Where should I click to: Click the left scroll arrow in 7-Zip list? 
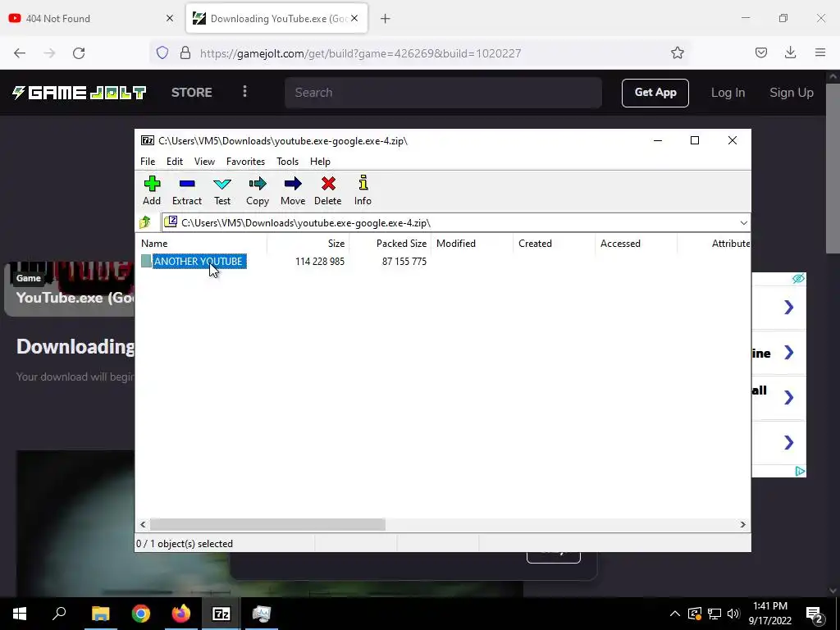coord(143,524)
